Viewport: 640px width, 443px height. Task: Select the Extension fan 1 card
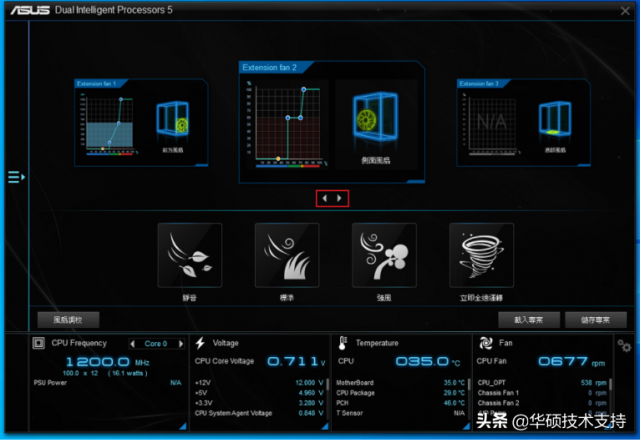(141, 122)
